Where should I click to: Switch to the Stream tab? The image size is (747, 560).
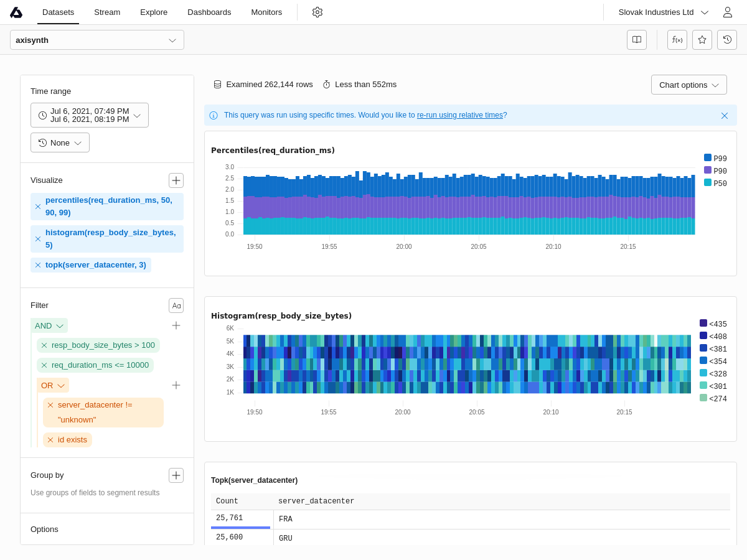pyautogui.click(x=107, y=12)
